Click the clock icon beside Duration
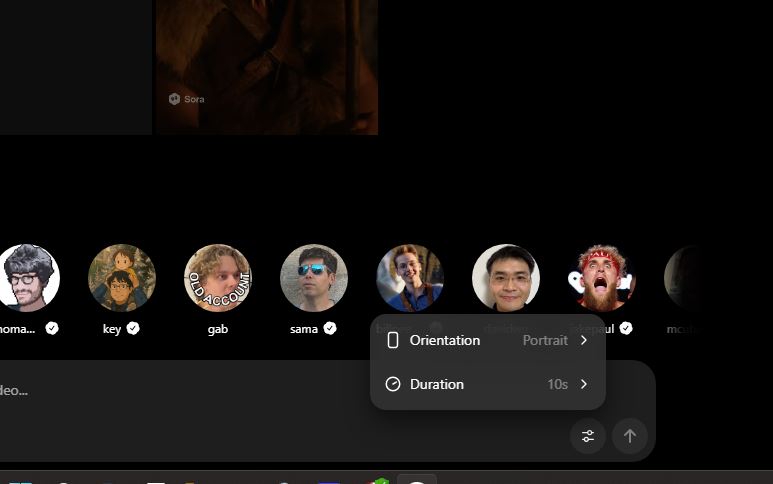Viewport: 773px width, 484px height. pos(393,384)
